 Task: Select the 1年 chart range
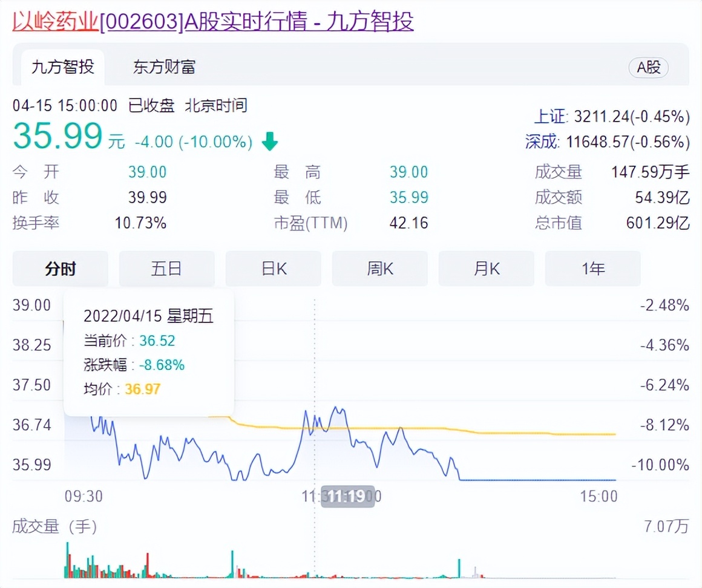(592, 269)
